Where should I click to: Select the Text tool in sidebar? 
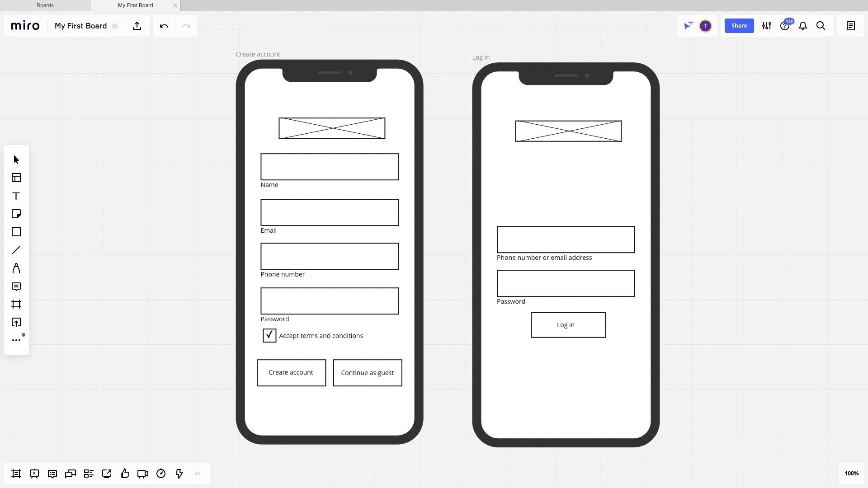[16, 196]
